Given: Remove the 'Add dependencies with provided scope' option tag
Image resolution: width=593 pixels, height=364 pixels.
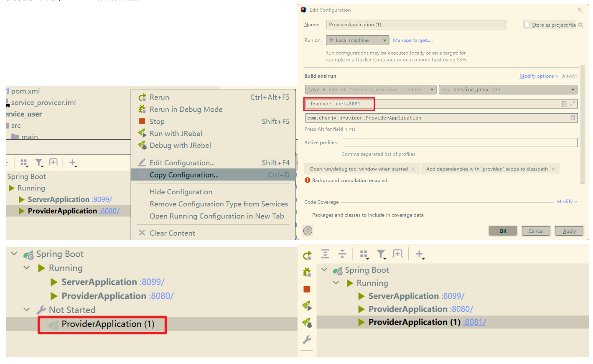Looking at the screenshot, I should pyautogui.click(x=553, y=169).
